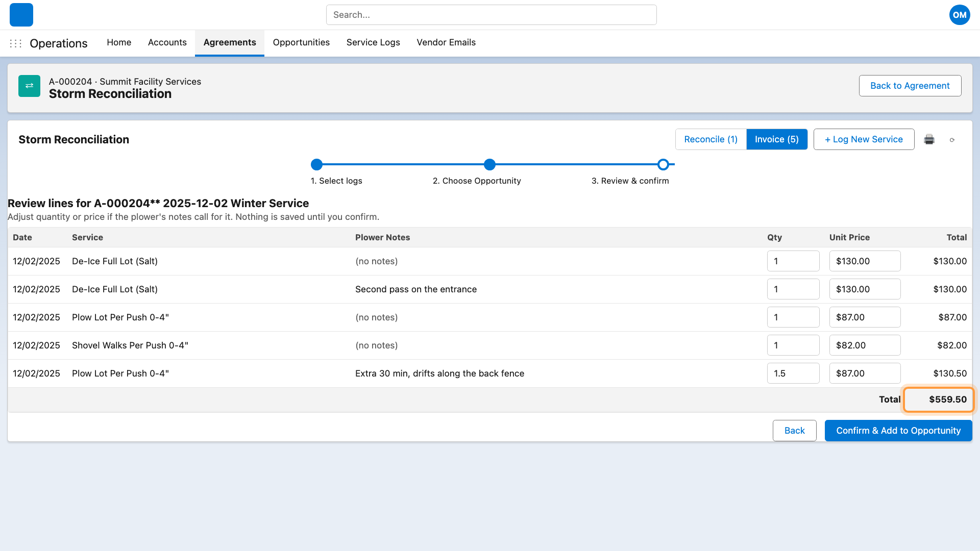This screenshot has width=980, height=551.
Task: Click Confirm & Add to Opportunity
Action: [898, 431]
